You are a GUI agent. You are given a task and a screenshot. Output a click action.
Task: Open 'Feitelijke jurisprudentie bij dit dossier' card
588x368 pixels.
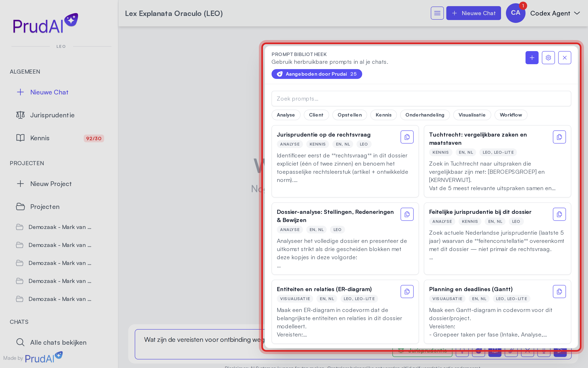pyautogui.click(x=497, y=239)
